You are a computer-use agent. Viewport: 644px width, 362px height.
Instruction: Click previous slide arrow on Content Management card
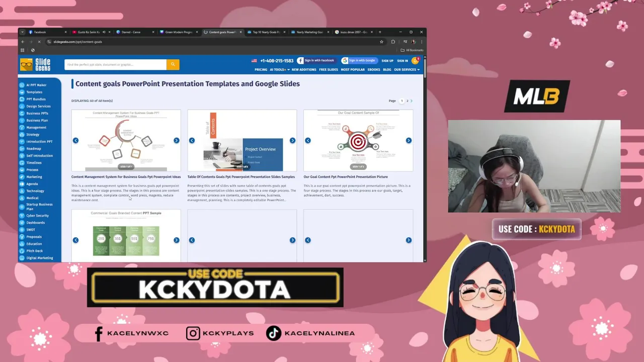point(75,140)
